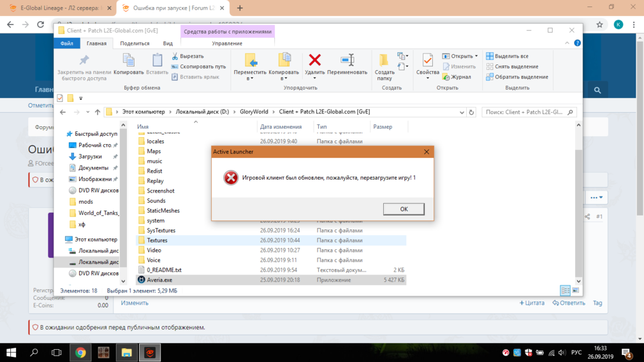
Task: Click the Copy (Копировать) ribbon icon
Action: pyautogui.click(x=128, y=61)
